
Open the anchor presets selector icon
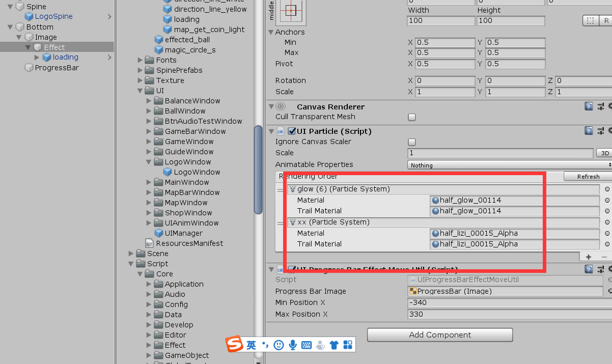tap(591, 21)
